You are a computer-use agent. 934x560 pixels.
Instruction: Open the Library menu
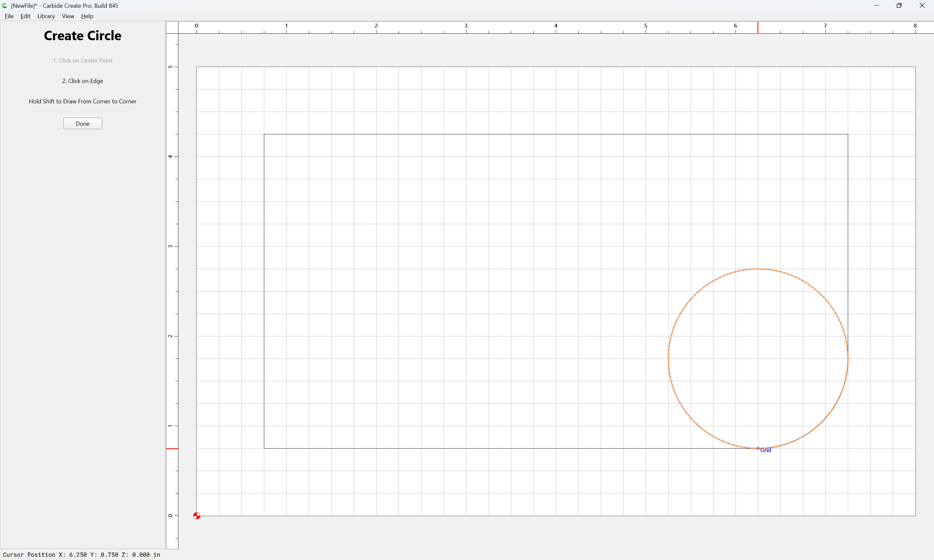click(x=46, y=16)
